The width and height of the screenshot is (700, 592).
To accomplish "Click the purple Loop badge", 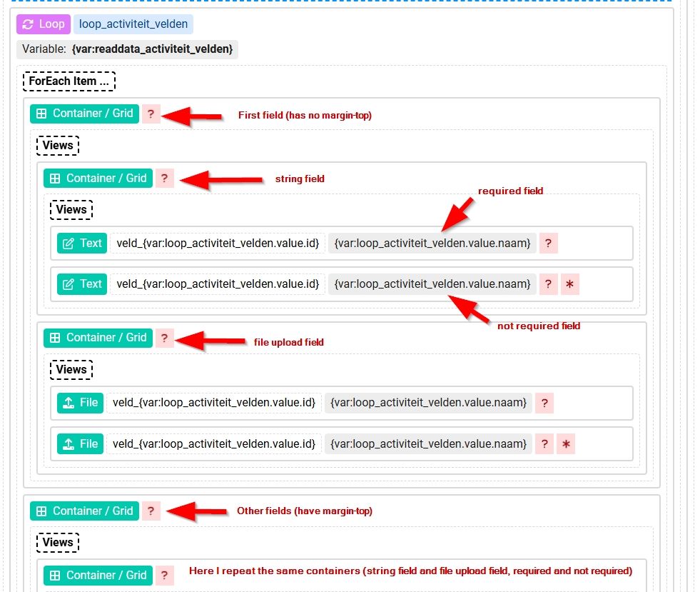I will 44,24.
